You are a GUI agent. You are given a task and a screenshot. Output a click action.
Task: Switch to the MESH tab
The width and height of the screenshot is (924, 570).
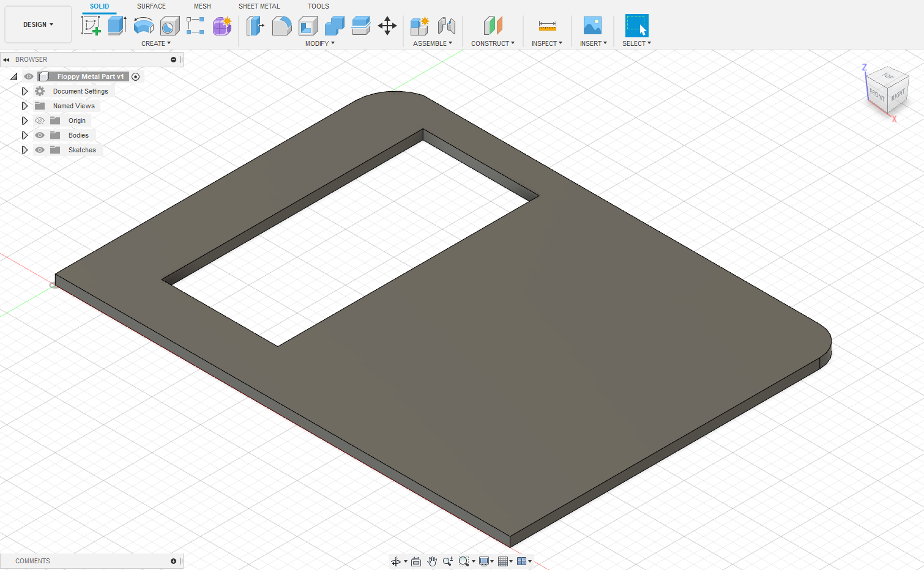click(x=203, y=6)
